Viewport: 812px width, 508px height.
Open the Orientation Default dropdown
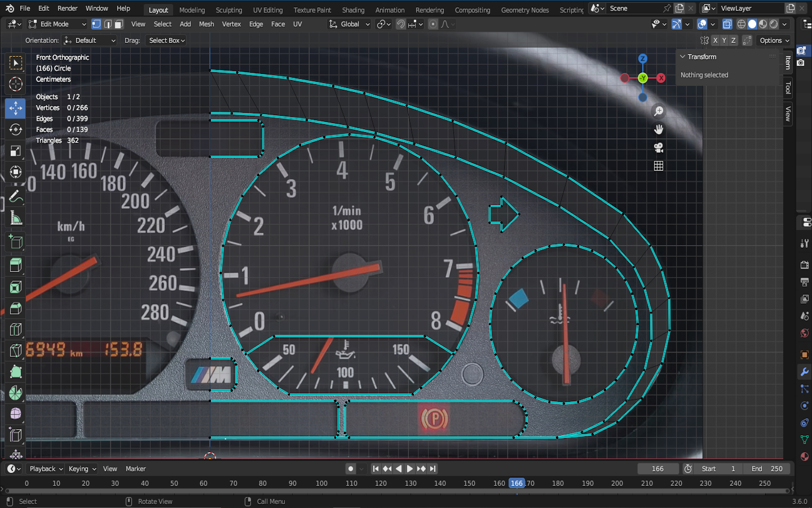(x=90, y=41)
